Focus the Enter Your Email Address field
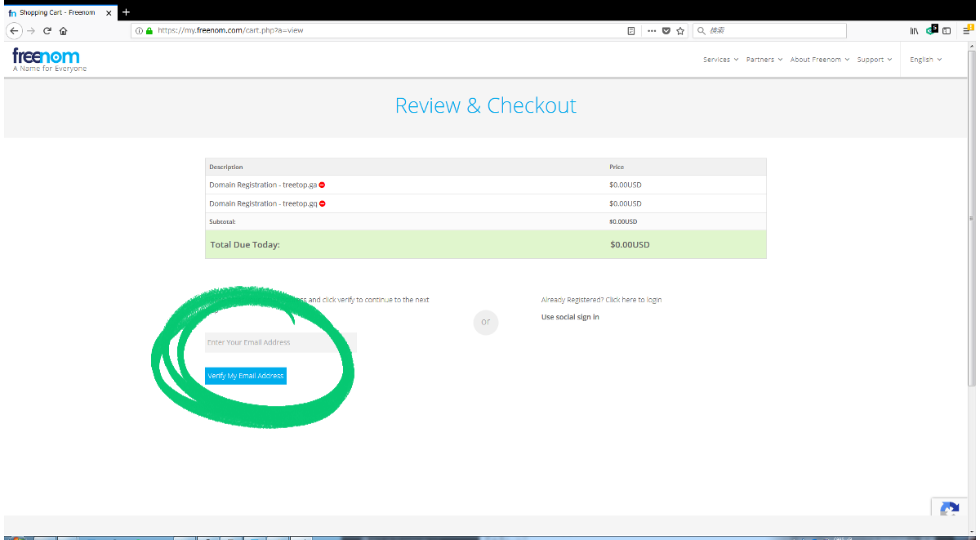This screenshot has height=540, width=980. point(281,342)
